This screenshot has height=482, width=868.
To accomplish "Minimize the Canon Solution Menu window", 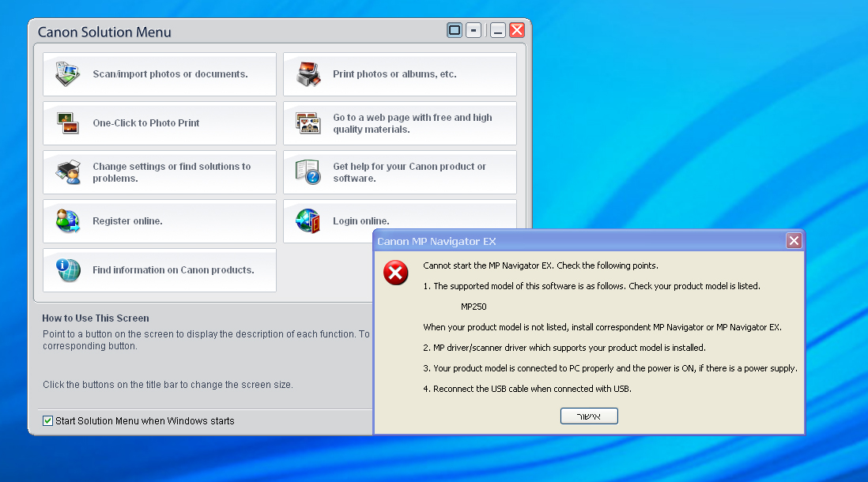I will click(x=498, y=30).
